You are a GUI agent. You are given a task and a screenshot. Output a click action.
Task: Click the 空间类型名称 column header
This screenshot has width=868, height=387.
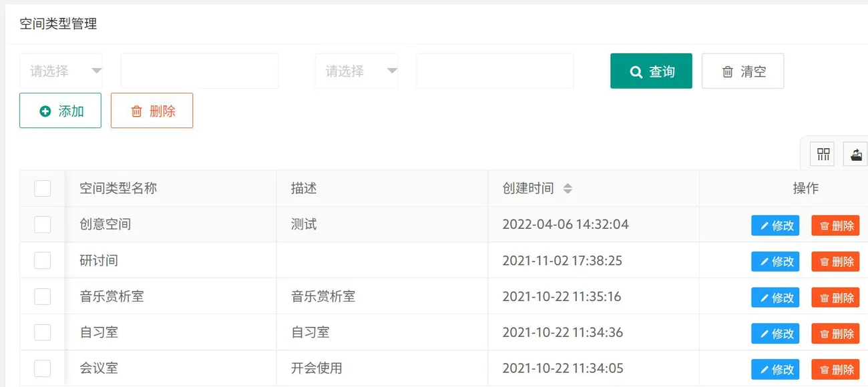click(171, 188)
